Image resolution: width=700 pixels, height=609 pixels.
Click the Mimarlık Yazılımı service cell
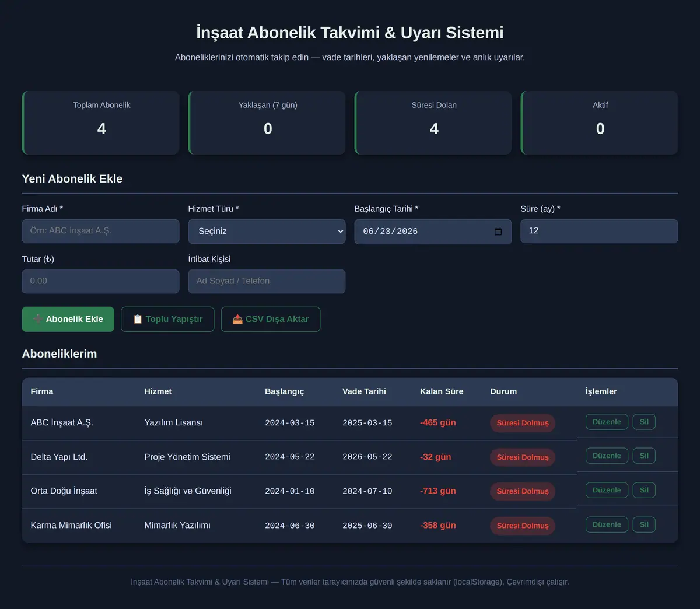[177, 525]
